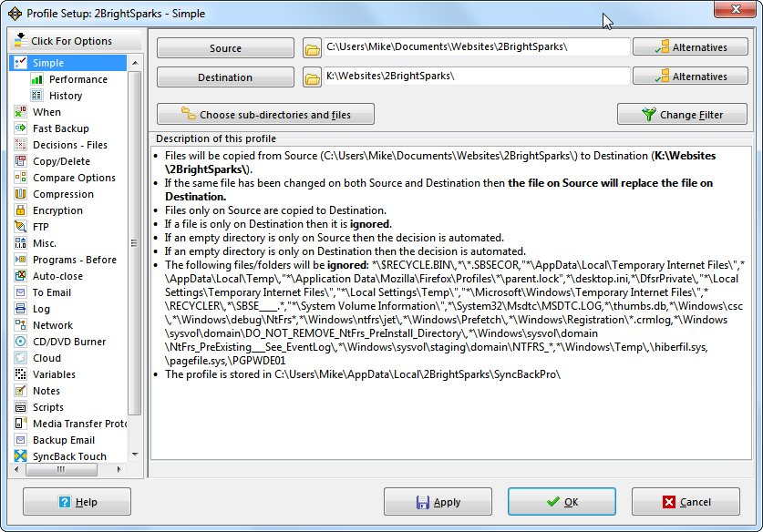Click the Copy/Delete icon
The image size is (763, 532).
pyautogui.click(x=20, y=161)
